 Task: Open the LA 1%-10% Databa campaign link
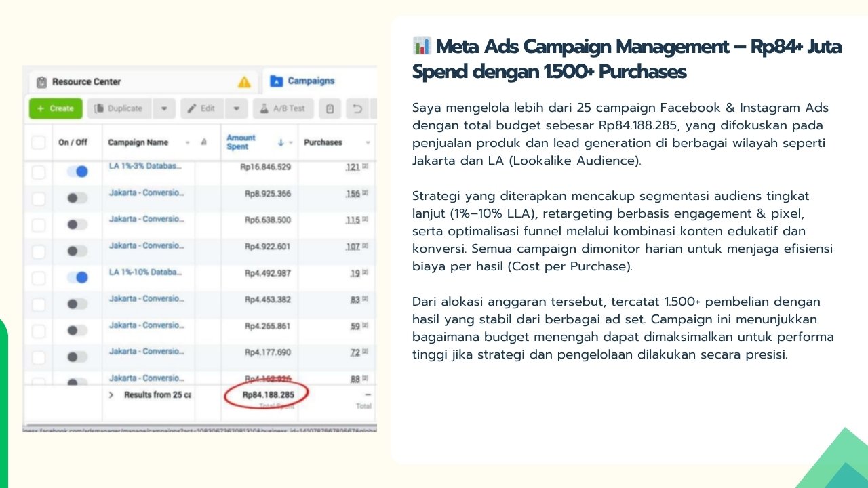point(145,272)
